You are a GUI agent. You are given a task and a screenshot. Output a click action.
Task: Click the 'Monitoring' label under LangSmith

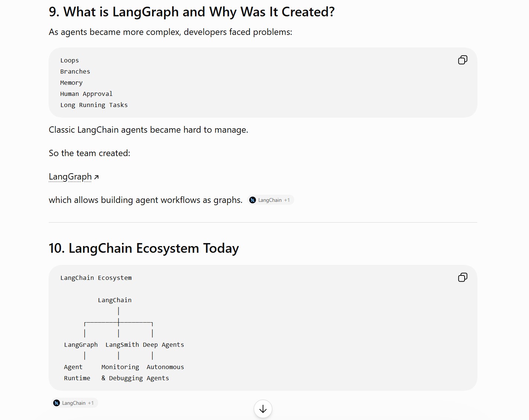coord(120,367)
